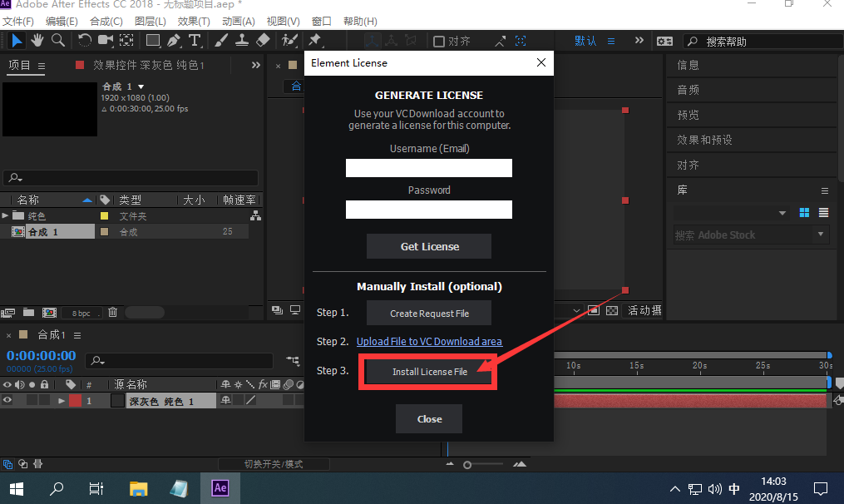Switch library to grid view
This screenshot has width=844, height=504.
(804, 213)
